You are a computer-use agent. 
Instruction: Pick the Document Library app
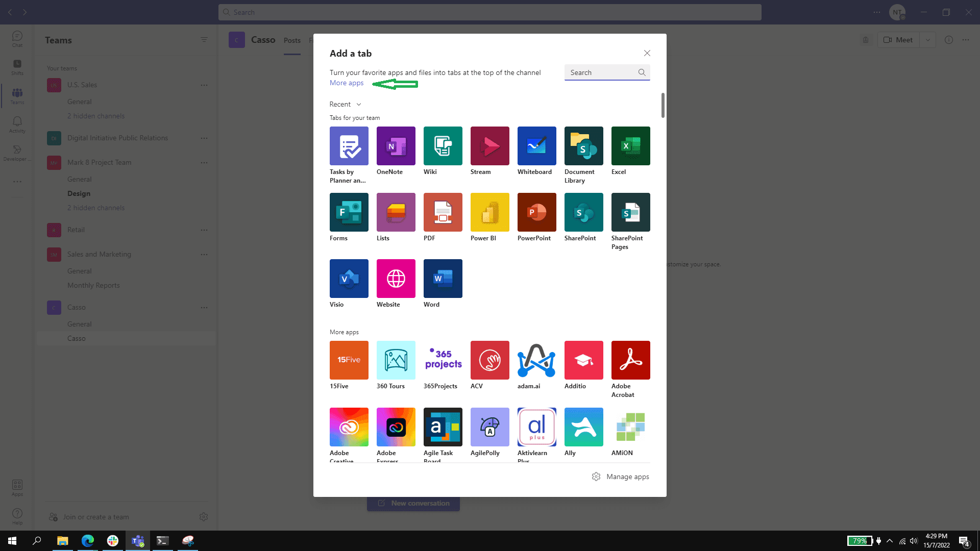pos(584,146)
